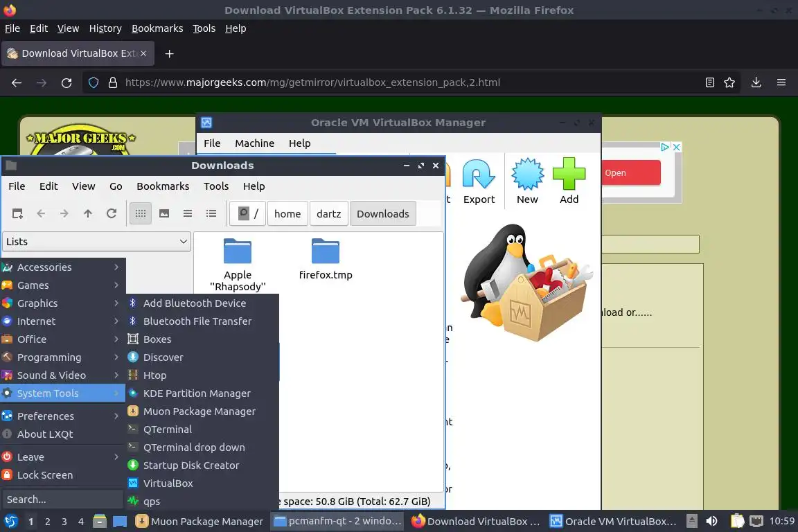Open the LXQt start menu button in taskbar
The width and height of the screenshot is (798, 532).
(10, 522)
